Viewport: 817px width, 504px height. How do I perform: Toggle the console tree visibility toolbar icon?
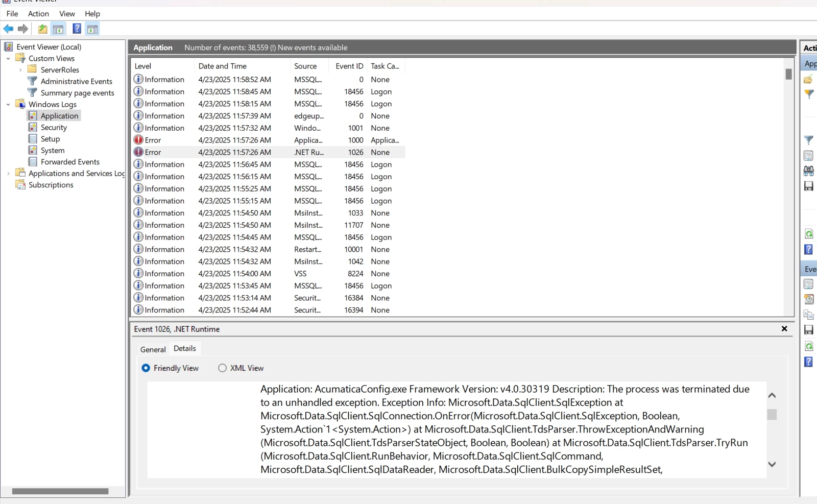click(x=59, y=29)
